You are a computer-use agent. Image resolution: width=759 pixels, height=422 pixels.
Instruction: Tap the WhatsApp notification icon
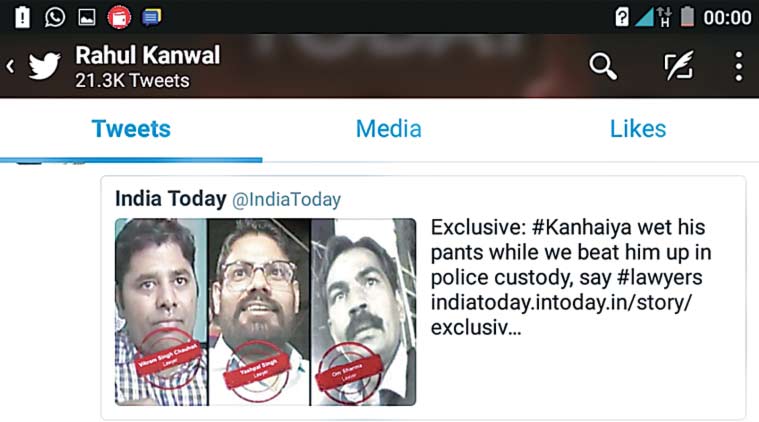coord(55,17)
